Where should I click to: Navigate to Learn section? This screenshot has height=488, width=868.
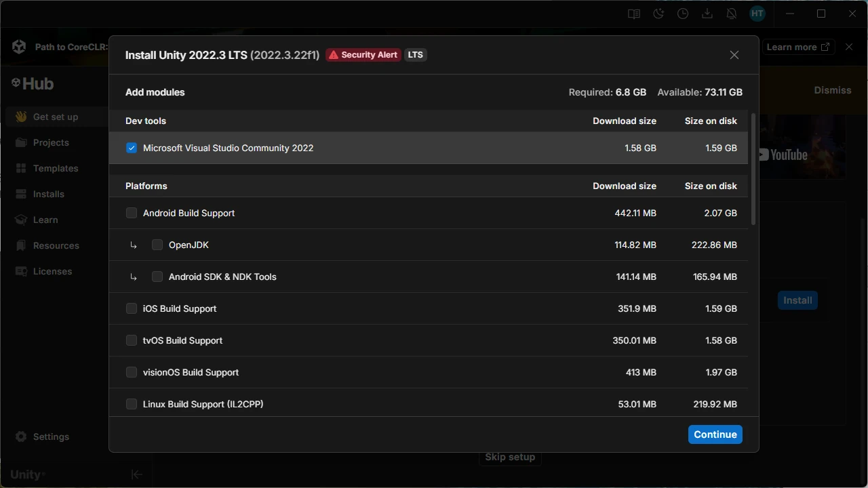coord(45,220)
